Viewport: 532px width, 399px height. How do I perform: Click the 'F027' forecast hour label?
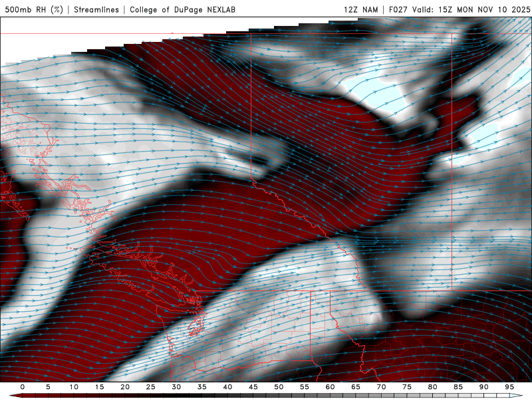tap(398, 9)
